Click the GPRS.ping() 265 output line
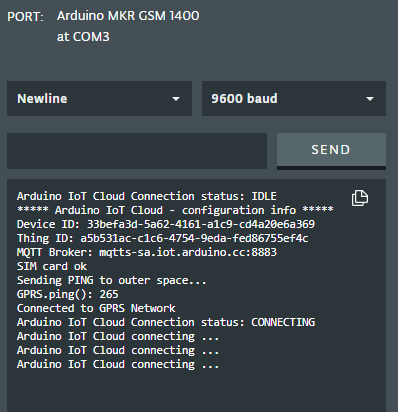398x412 pixels. pyautogui.click(x=68, y=294)
